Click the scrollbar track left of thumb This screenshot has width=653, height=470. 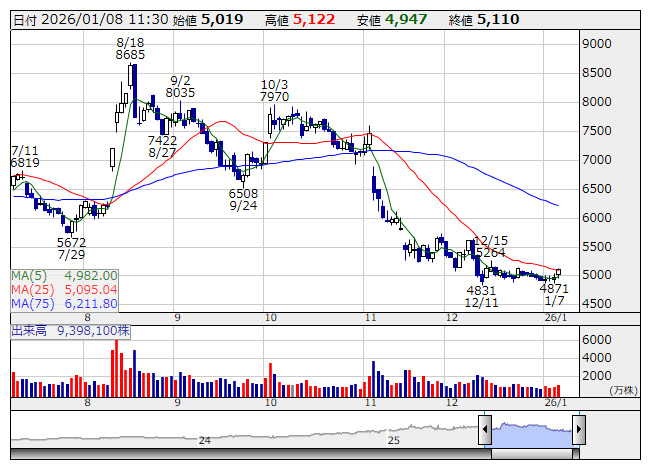(x=251, y=454)
